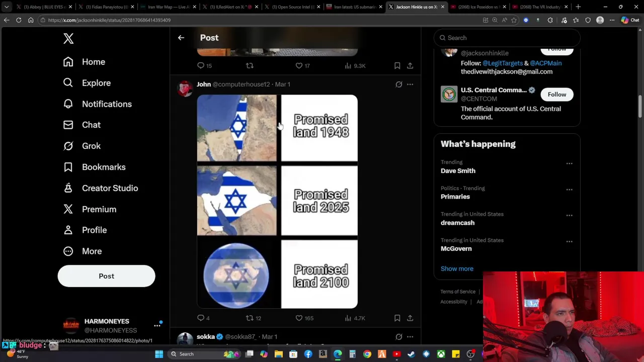Click Show more under What's happening
Viewport: 644px width, 362px height.
(457, 268)
